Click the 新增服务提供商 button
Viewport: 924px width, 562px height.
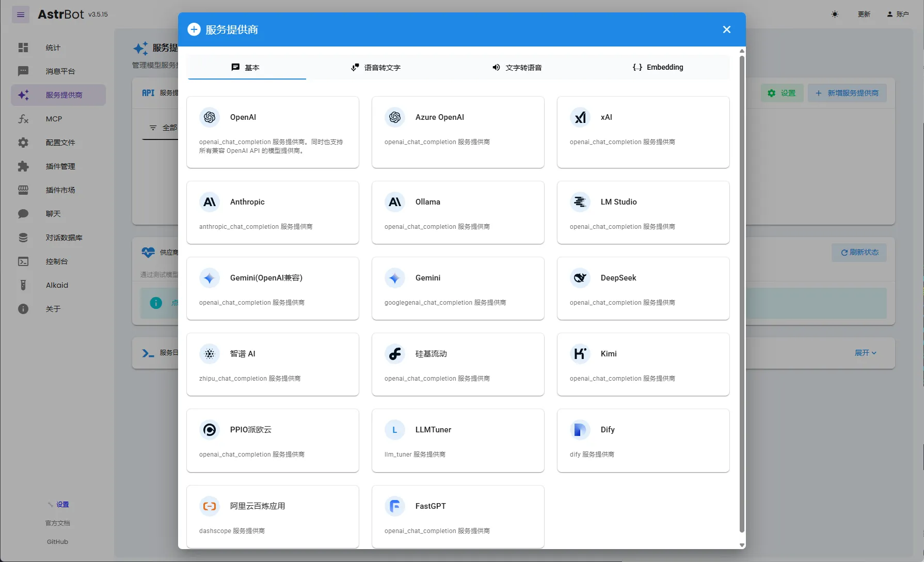(847, 93)
